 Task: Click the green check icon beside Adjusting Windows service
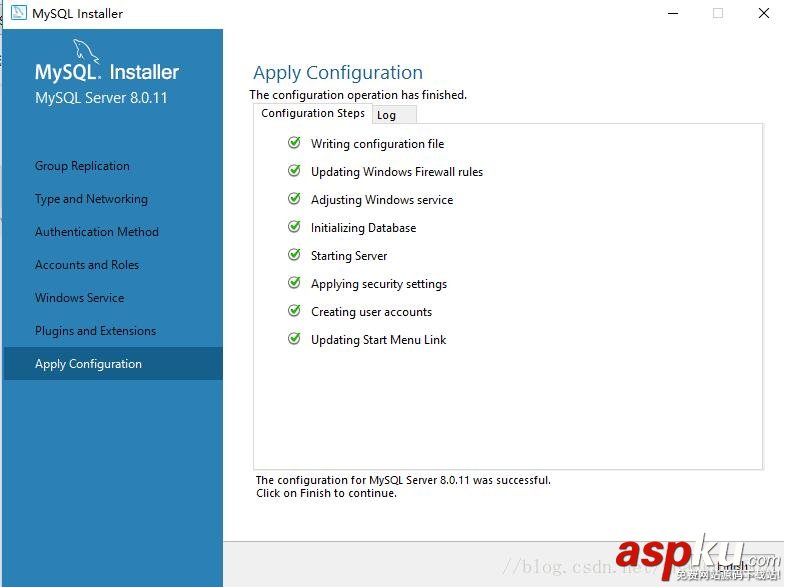pyautogui.click(x=294, y=199)
